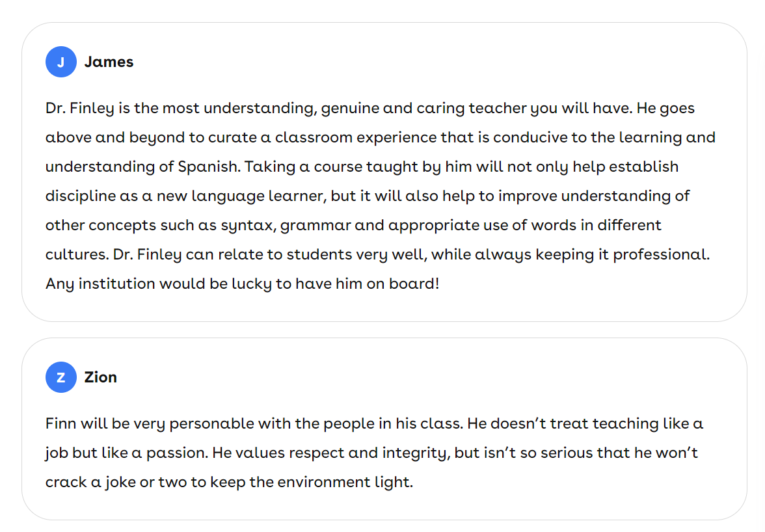The height and width of the screenshot is (532, 765).
Task: Click the phrase "crack a joke or two"
Action: tap(120, 482)
